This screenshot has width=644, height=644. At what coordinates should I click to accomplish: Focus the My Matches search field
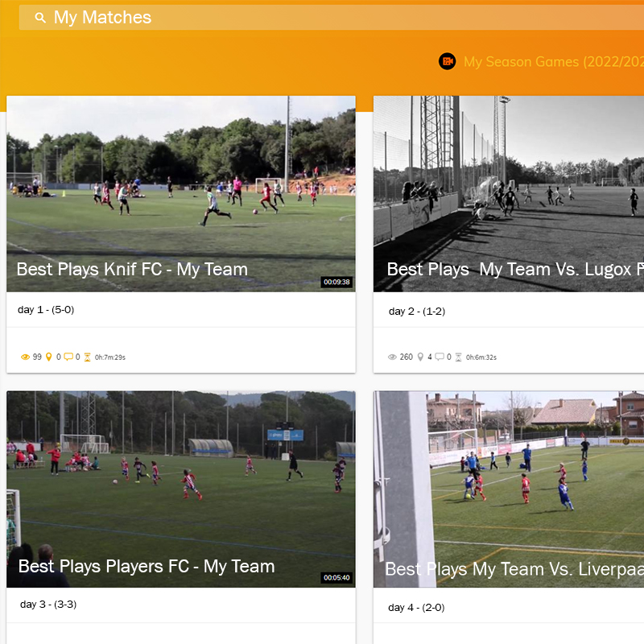(322, 18)
